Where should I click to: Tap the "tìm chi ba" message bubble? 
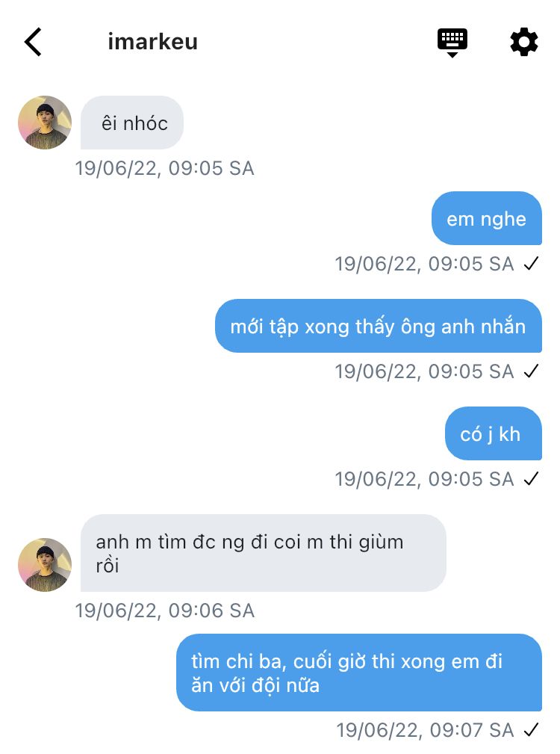[358, 673]
